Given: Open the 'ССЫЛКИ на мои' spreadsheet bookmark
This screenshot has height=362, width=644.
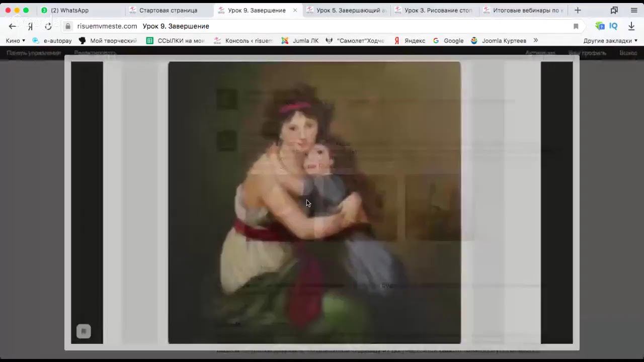Looking at the screenshot, I should (x=176, y=41).
